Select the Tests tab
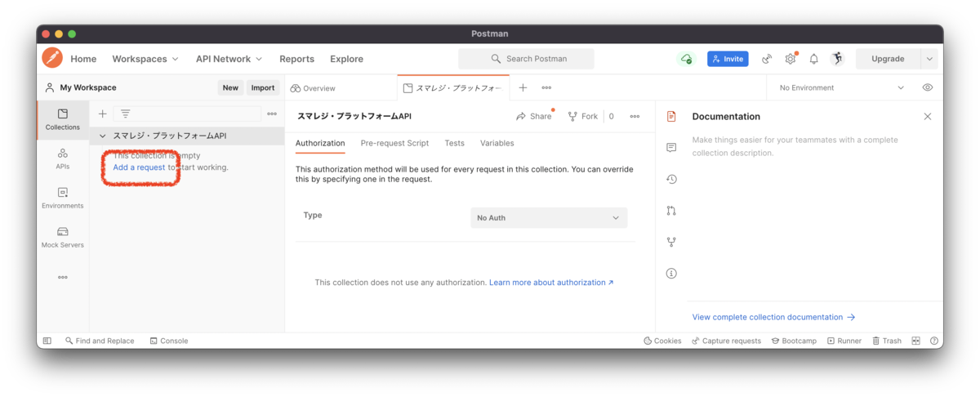Image resolution: width=980 pixels, height=397 pixels. click(x=454, y=143)
